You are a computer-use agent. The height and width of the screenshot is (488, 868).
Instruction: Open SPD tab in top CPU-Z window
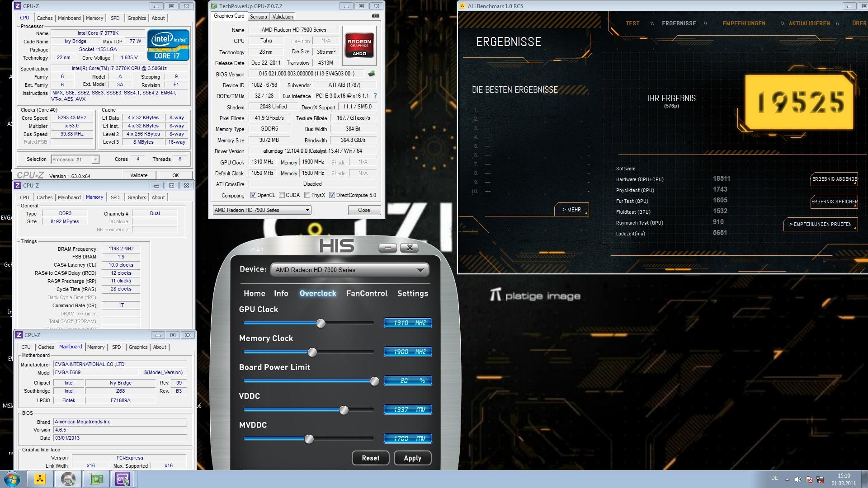[115, 18]
